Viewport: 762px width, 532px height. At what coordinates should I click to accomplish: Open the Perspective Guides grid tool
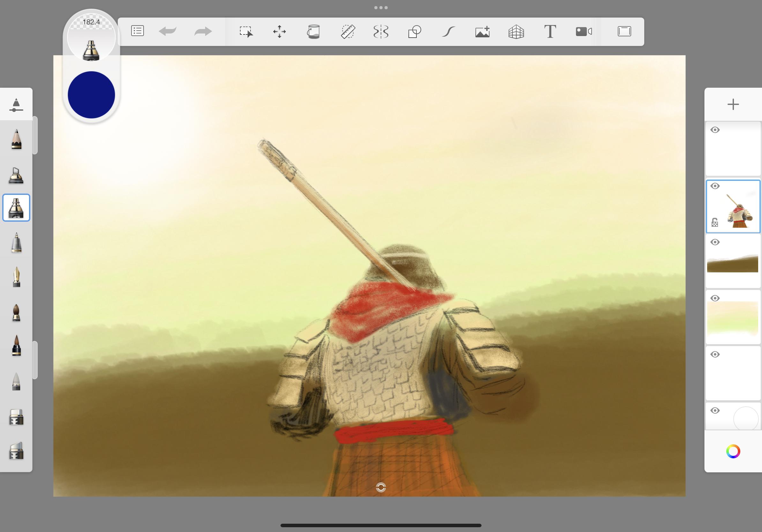coord(516,32)
